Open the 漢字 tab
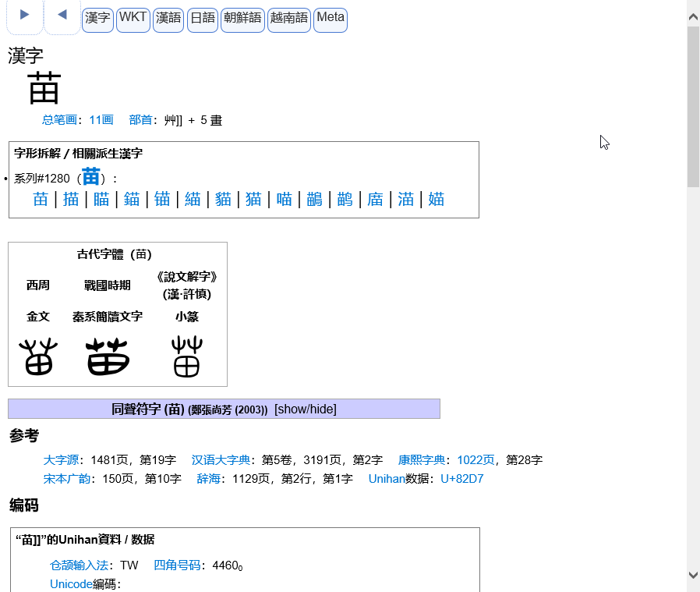The width and height of the screenshot is (700, 592). click(97, 19)
